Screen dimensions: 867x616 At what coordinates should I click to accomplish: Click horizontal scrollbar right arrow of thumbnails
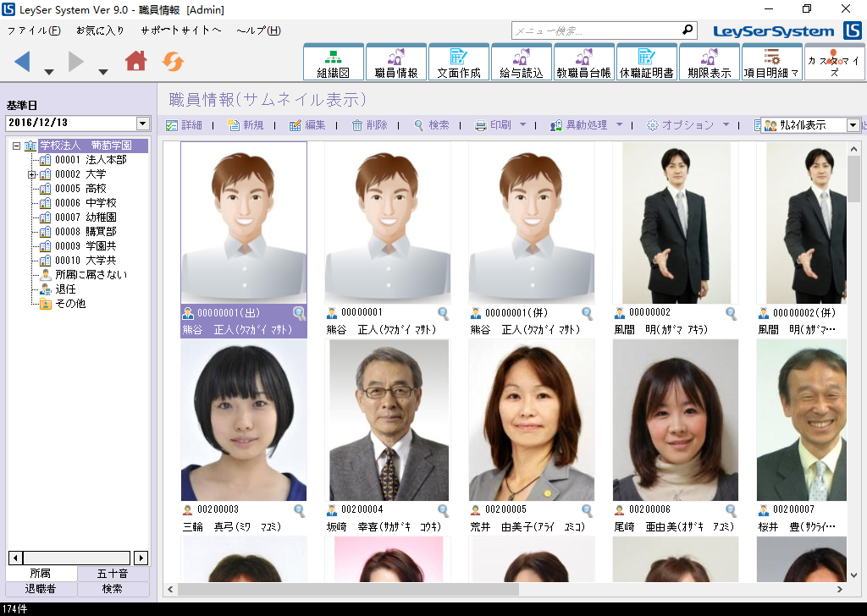839,590
